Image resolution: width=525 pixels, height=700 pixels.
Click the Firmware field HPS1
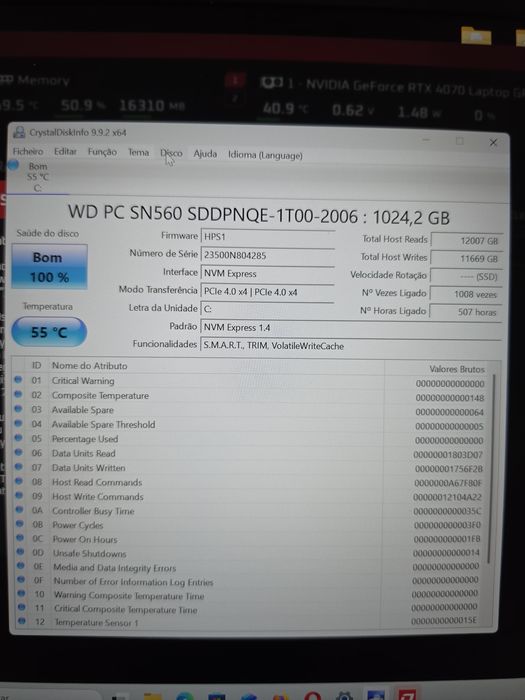tap(267, 237)
